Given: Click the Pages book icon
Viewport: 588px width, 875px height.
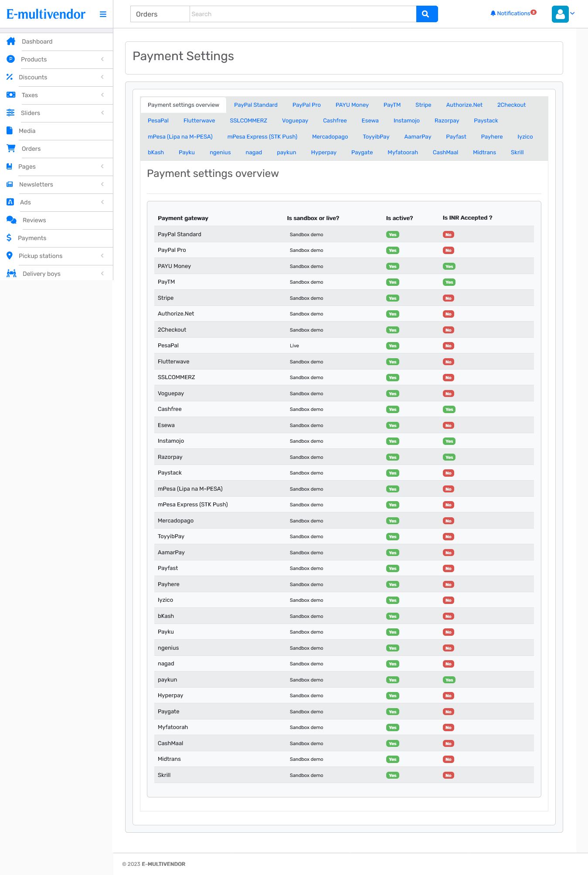Looking at the screenshot, I should tap(9, 166).
